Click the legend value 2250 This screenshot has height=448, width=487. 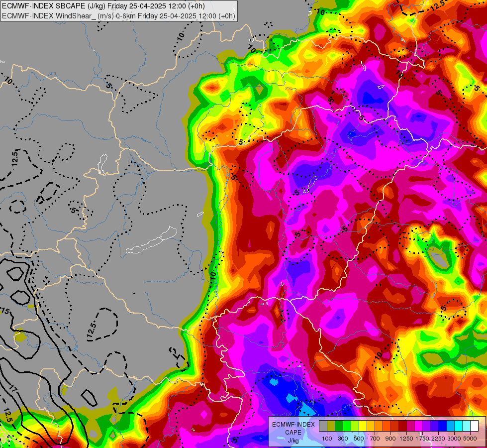[x=438, y=439]
